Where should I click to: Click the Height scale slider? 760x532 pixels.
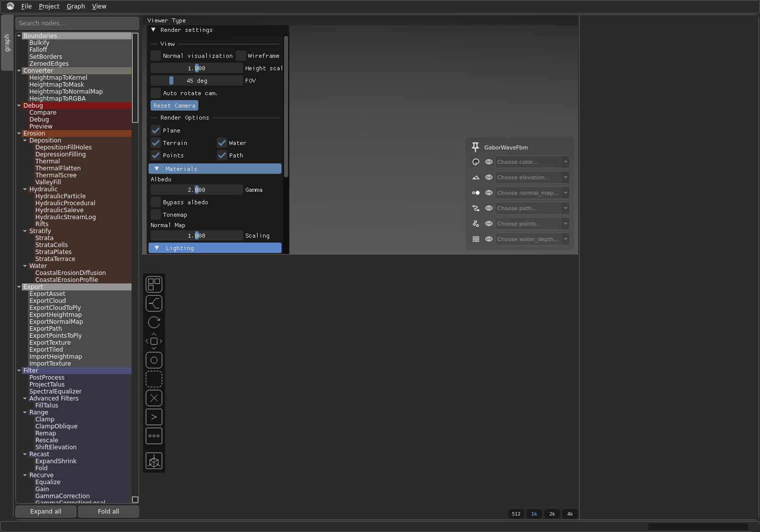(197, 68)
